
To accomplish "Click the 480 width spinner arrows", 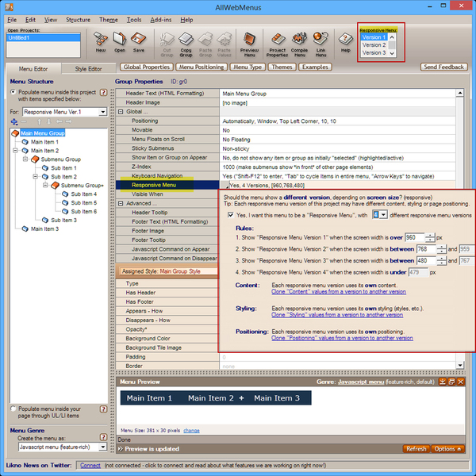I will pos(441,260).
